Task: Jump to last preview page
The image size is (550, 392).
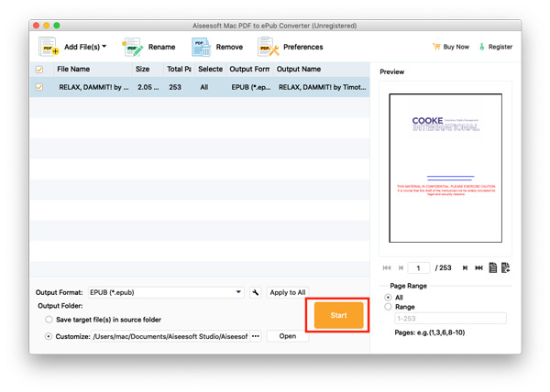Action: pyautogui.click(x=478, y=268)
